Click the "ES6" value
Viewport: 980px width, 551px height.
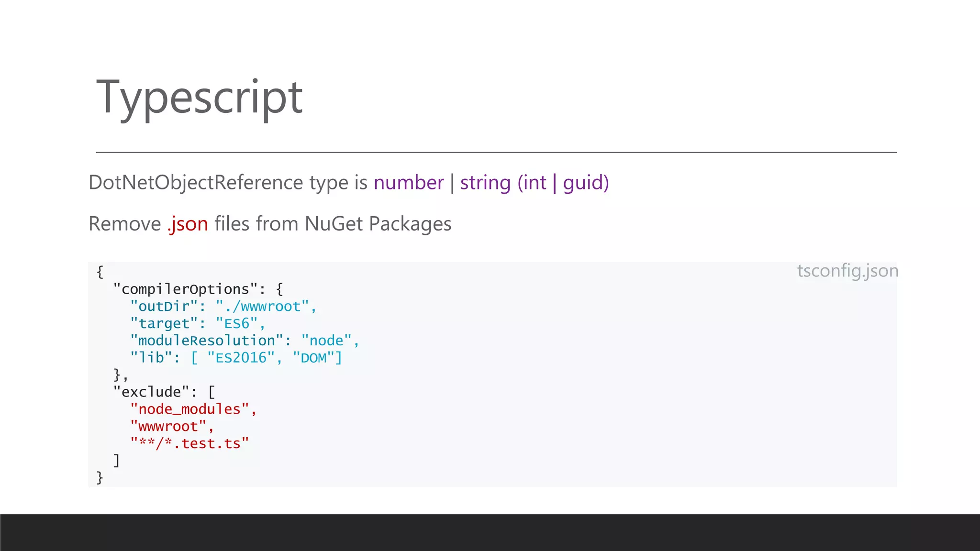tap(237, 323)
